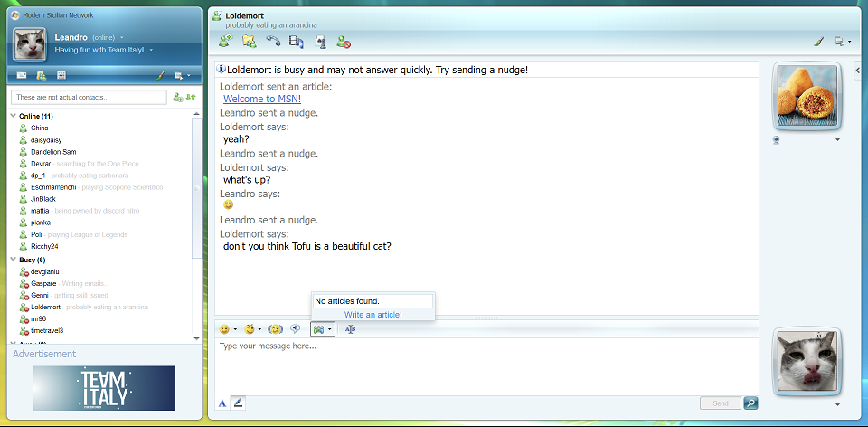
Task: Click into the message typing area
Action: [x=486, y=366]
